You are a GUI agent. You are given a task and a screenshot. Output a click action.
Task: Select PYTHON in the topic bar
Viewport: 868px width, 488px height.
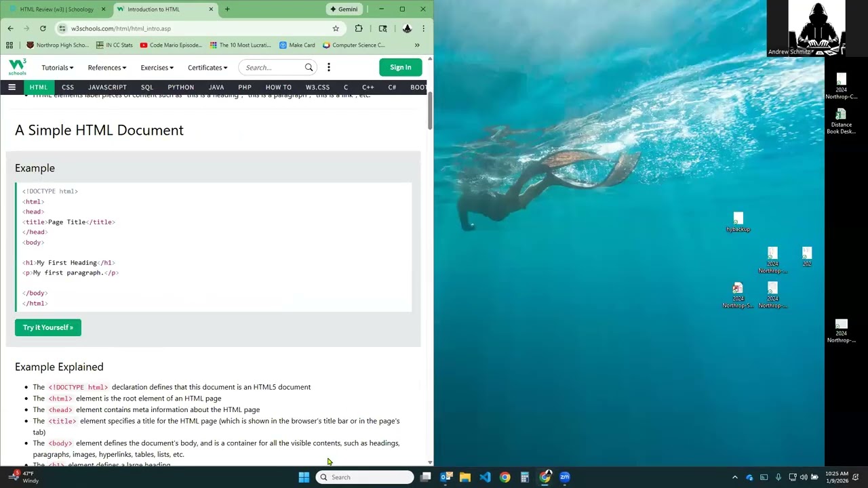(181, 87)
